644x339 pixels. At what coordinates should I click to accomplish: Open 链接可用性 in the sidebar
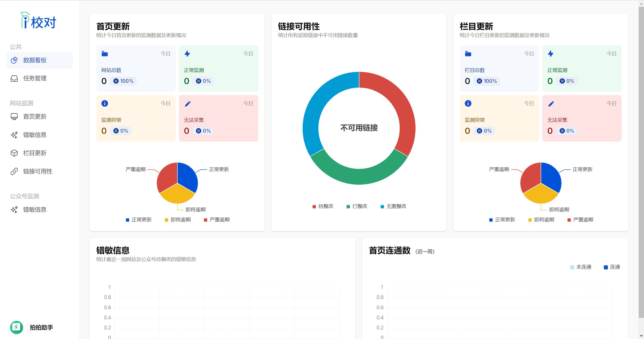[40, 172]
